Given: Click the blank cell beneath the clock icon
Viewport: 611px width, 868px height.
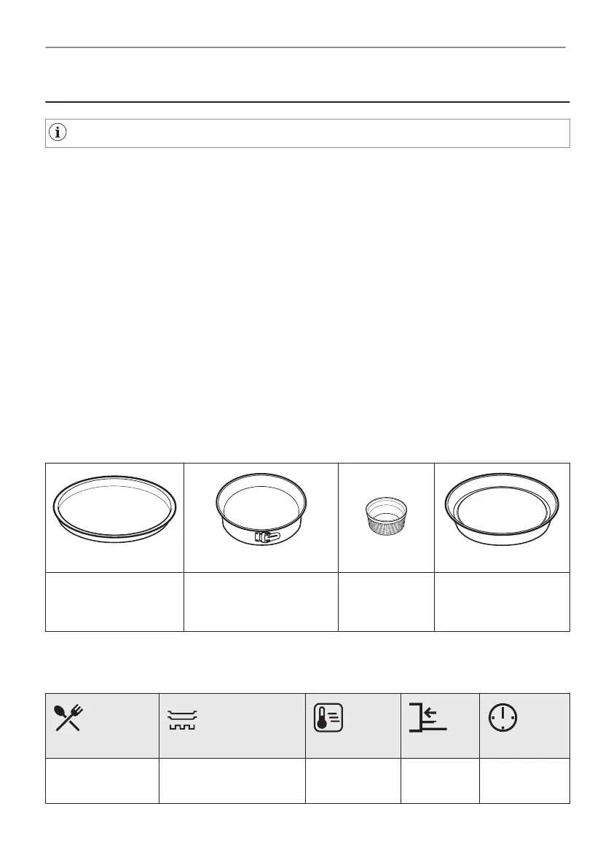Looking at the screenshot, I should click(x=525, y=781).
